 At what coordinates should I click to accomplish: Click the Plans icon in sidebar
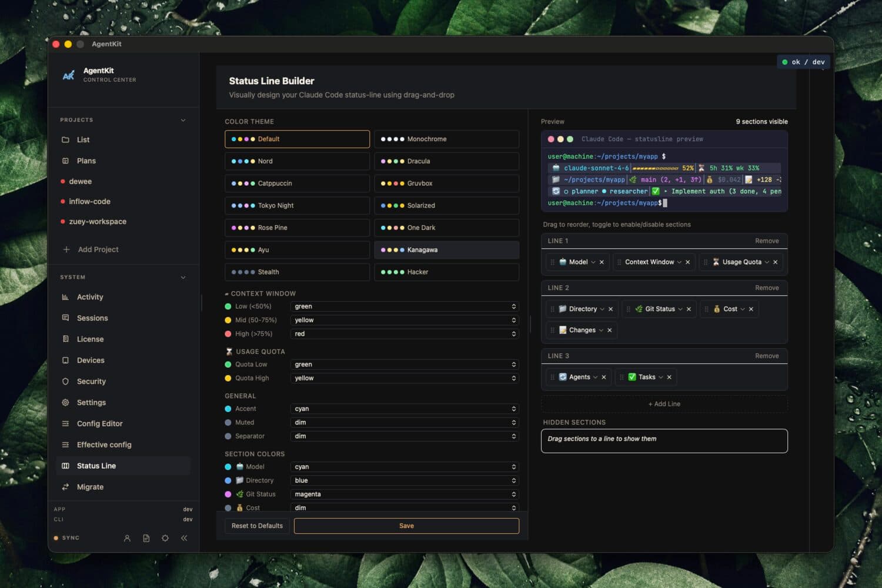(65, 161)
